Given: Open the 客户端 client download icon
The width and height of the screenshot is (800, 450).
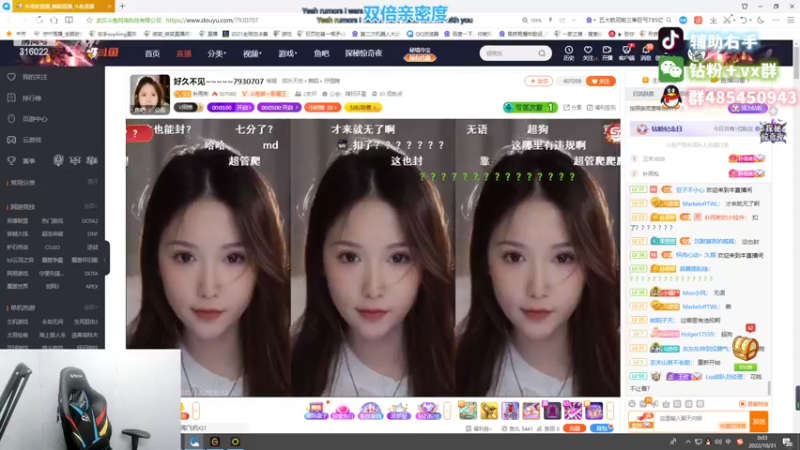Looking at the screenshot, I should pos(626,53).
